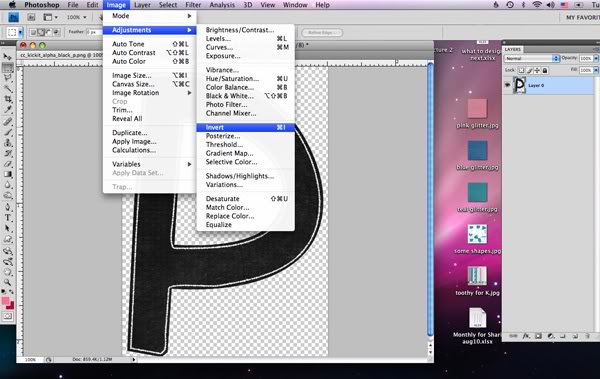Select the Gradient tool
The width and height of the screenshot is (600, 379).
(x=8, y=175)
